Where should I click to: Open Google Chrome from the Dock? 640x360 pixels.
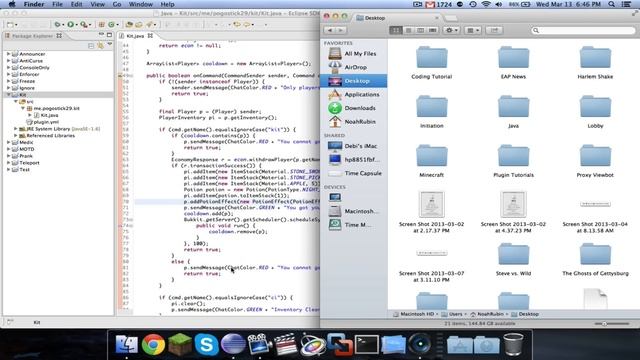[153, 344]
